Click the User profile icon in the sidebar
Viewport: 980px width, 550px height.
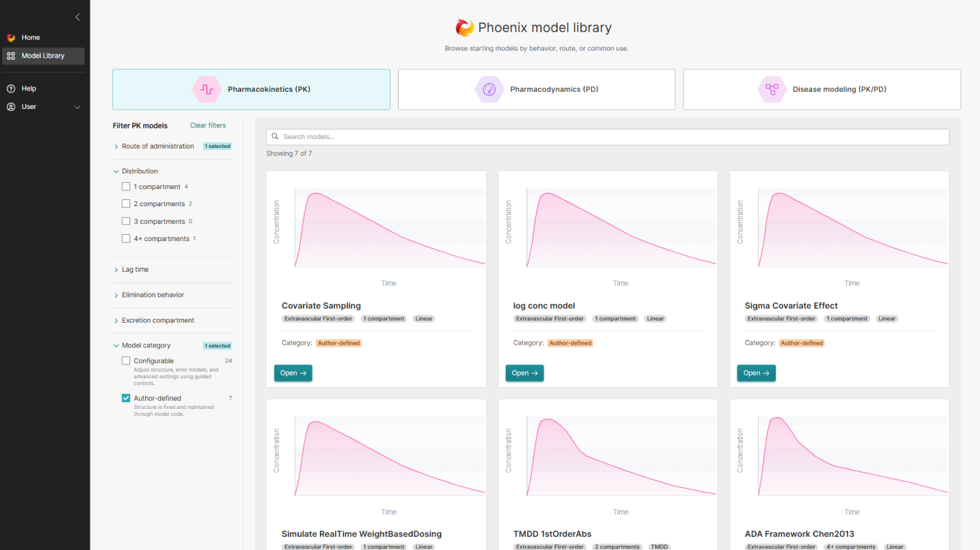(11, 107)
